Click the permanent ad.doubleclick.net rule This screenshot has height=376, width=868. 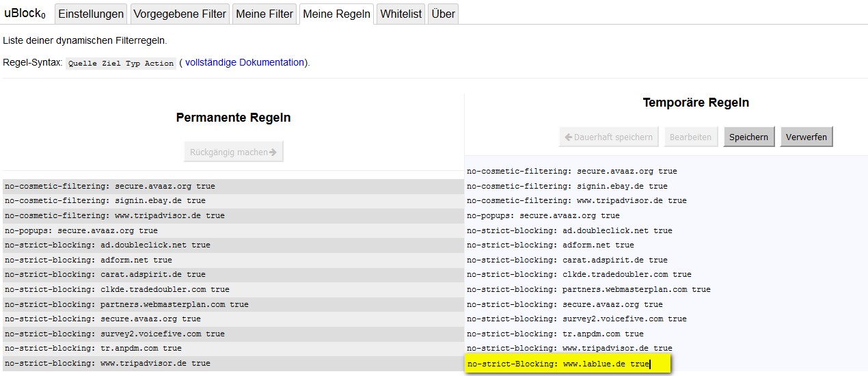107,245
